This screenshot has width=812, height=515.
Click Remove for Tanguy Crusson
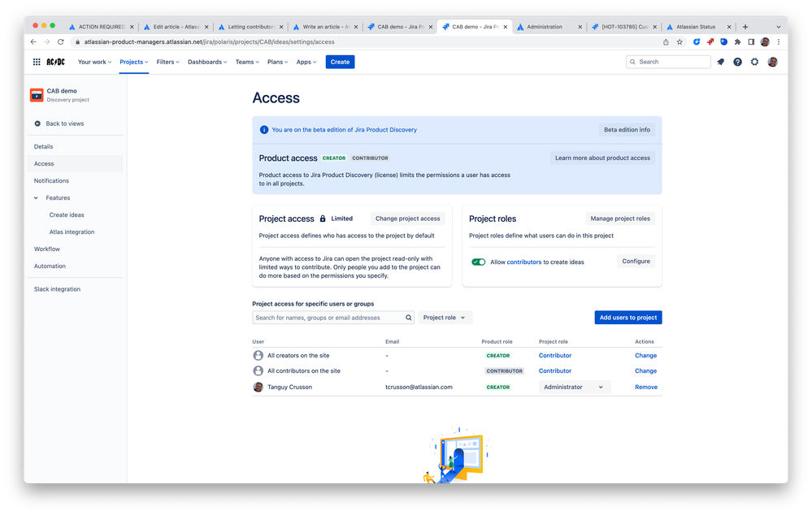click(x=646, y=387)
